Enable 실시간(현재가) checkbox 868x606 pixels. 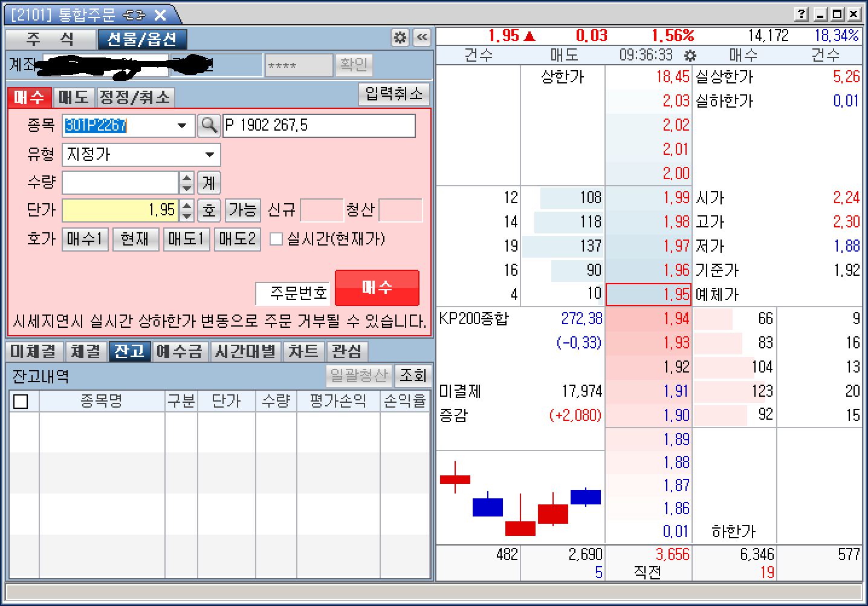click(276, 239)
